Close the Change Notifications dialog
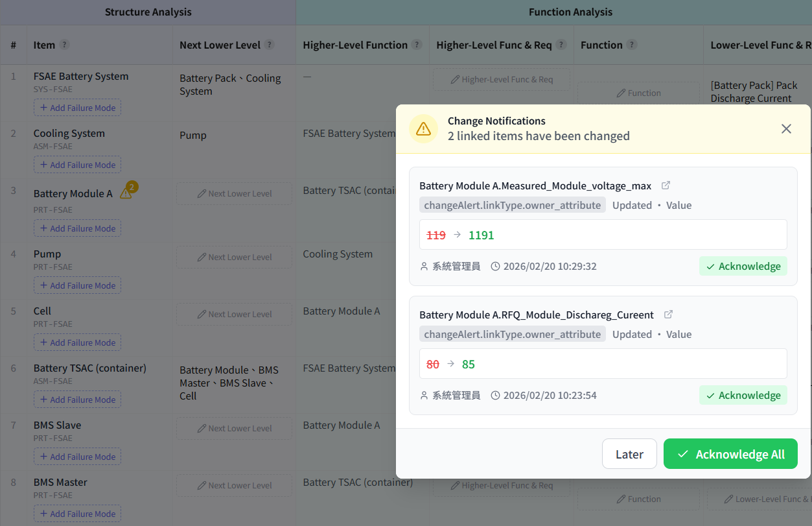The image size is (812, 526). pos(786,128)
